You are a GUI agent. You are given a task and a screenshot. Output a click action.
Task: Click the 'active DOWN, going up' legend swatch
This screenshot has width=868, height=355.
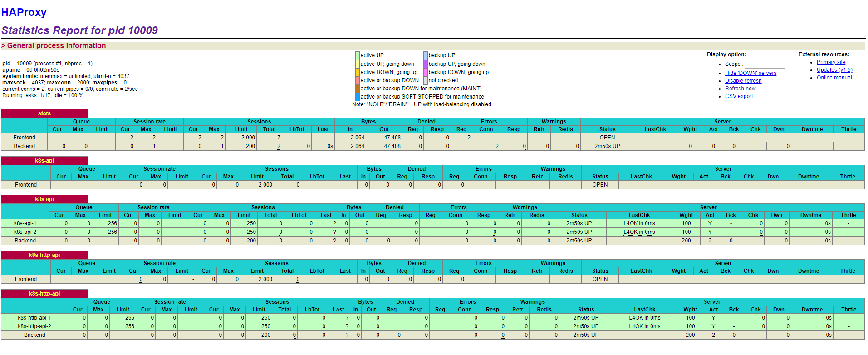tap(358, 72)
